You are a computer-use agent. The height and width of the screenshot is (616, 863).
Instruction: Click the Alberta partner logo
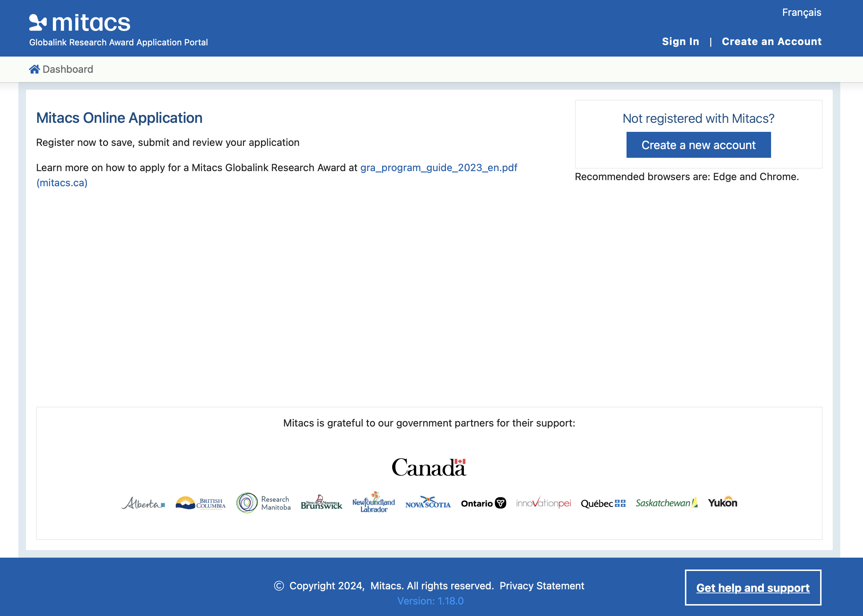[x=143, y=503]
